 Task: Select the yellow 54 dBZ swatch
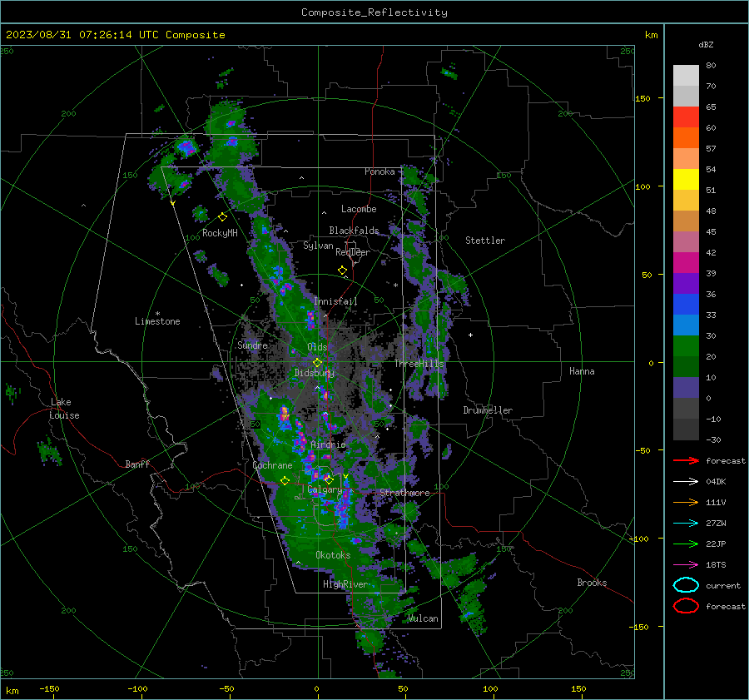pyautogui.click(x=686, y=180)
